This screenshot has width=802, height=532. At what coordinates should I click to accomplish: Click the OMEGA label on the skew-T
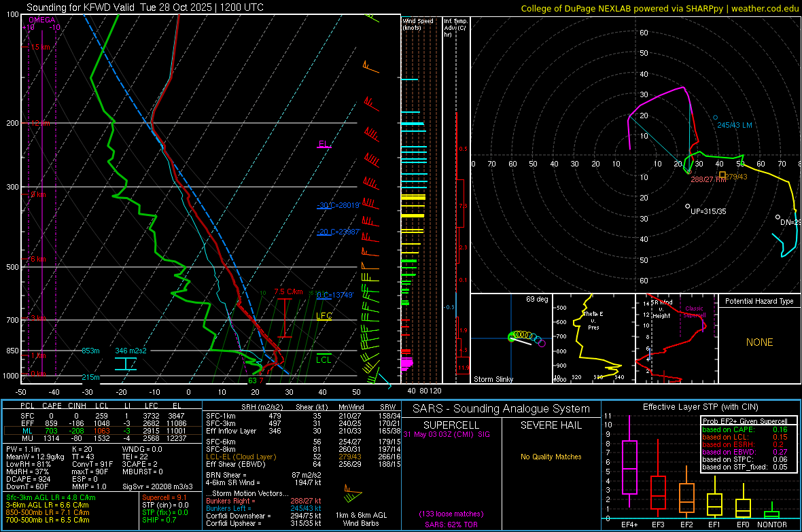click(x=42, y=20)
